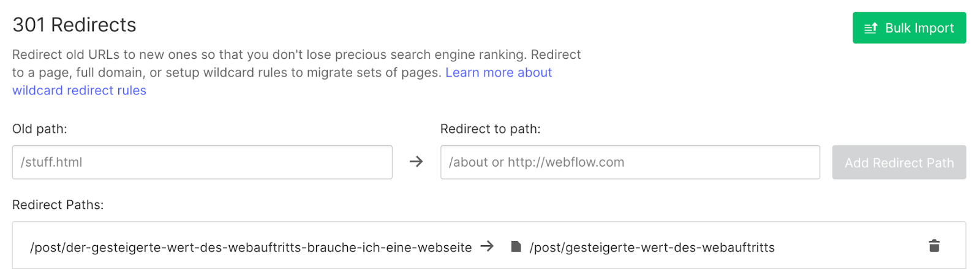980x269 pixels.
Task: Click the page icon beside destination path
Action: pyautogui.click(x=516, y=246)
